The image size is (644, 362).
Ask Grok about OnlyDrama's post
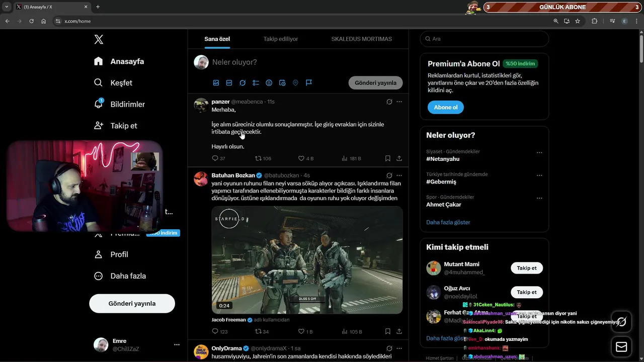(x=389, y=348)
